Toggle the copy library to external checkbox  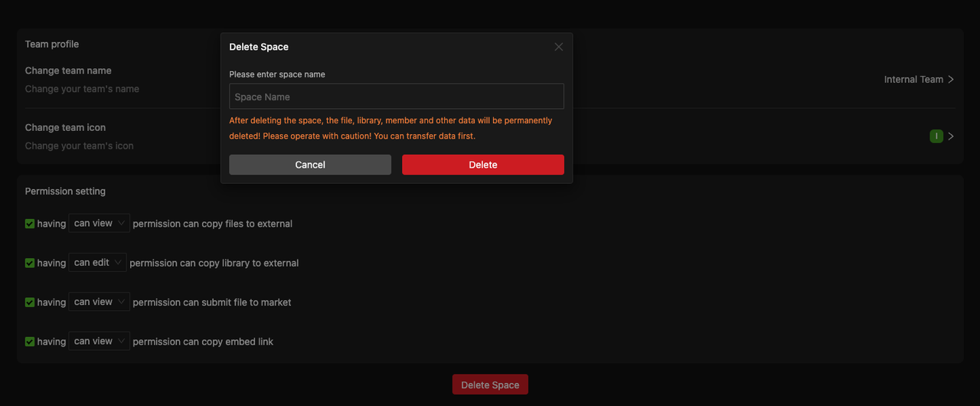tap(30, 263)
